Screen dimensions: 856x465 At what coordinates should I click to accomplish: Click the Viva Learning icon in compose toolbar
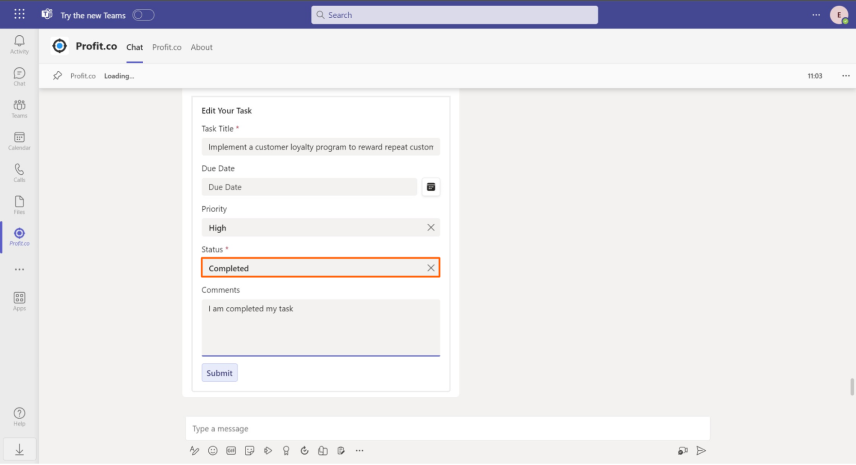(323, 451)
